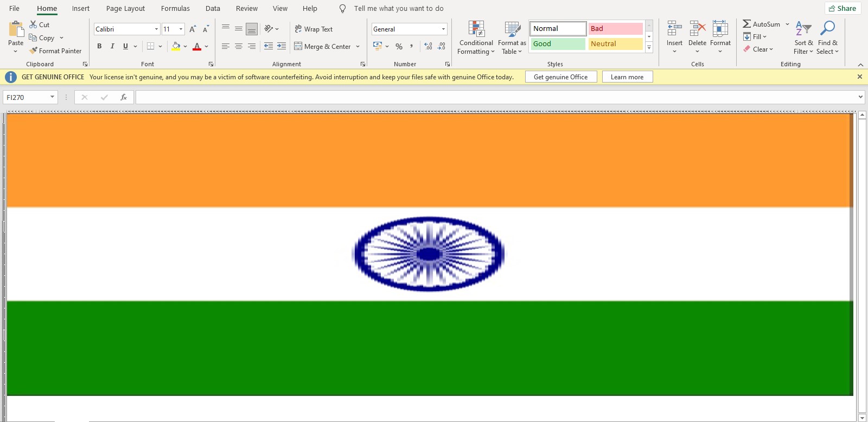Click the Get genuine Office button
The image size is (868, 422).
[561, 77]
